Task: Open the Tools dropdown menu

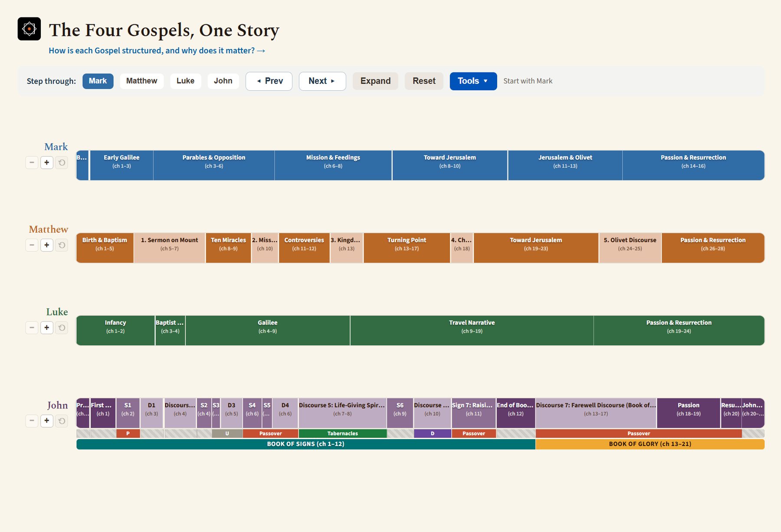Action: (473, 81)
